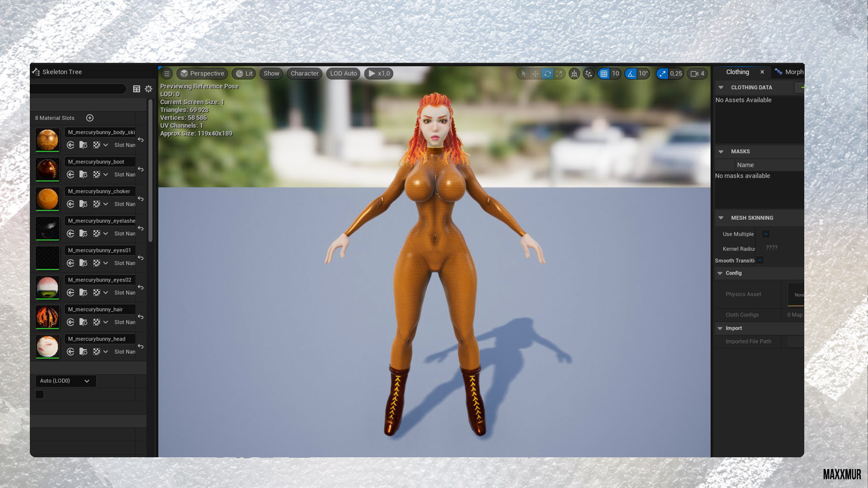868x488 pixels.
Task: Toggle the Smooth Transition checkbox
Action: click(760, 260)
